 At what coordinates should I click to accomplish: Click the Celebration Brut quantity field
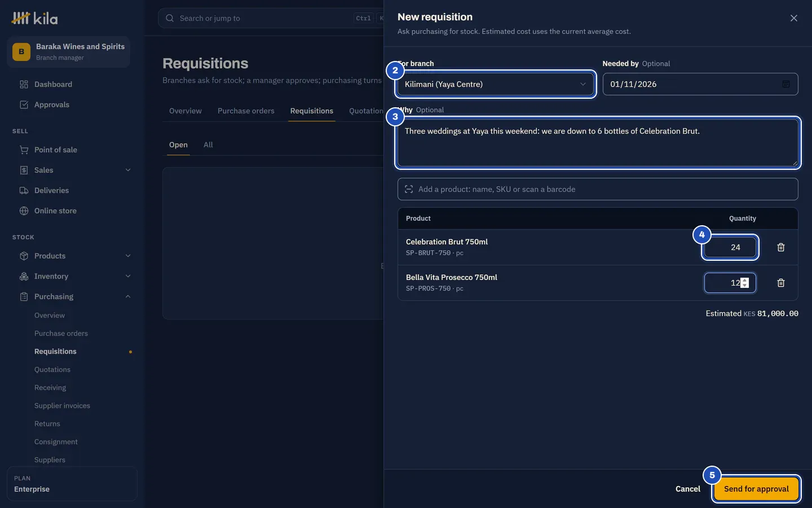click(x=730, y=247)
